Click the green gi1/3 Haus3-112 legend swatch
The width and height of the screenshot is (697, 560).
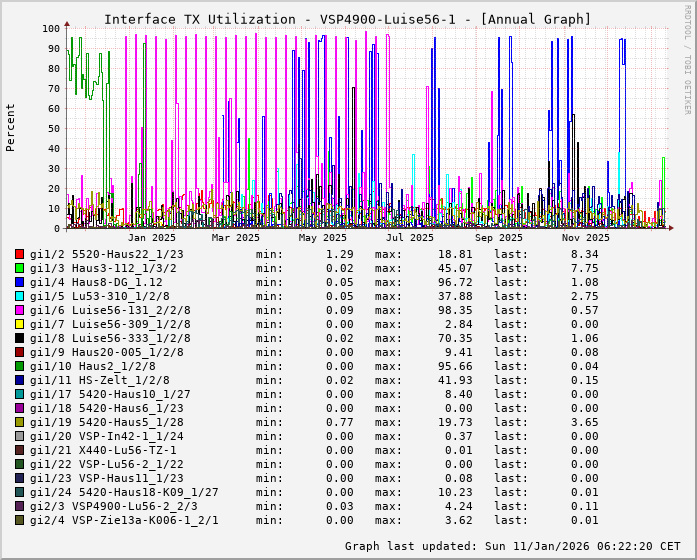click(x=20, y=268)
